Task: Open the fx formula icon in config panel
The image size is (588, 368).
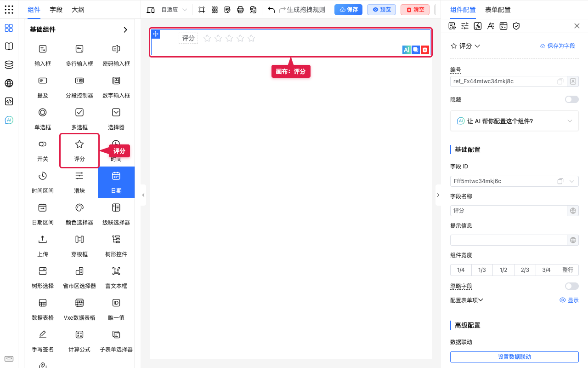Action: [x=478, y=26]
